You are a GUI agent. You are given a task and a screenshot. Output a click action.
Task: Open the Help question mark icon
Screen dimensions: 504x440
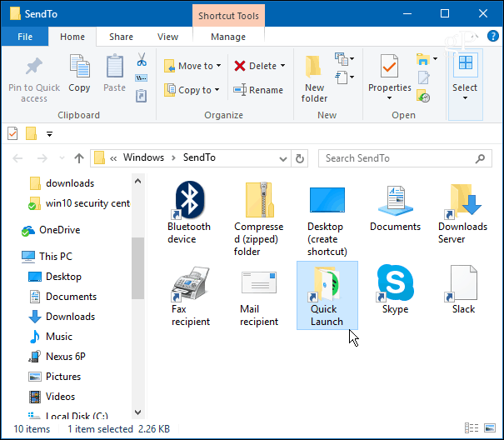coord(492,36)
